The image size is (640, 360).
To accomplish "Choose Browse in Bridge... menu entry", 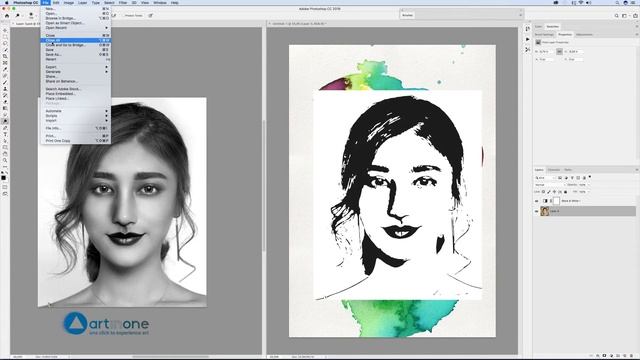I will [x=76, y=18].
